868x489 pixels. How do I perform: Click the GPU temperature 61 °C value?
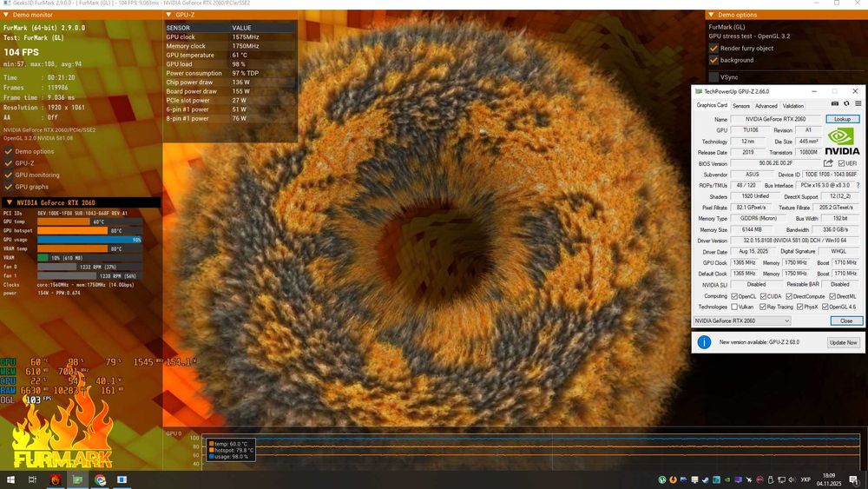pos(240,55)
